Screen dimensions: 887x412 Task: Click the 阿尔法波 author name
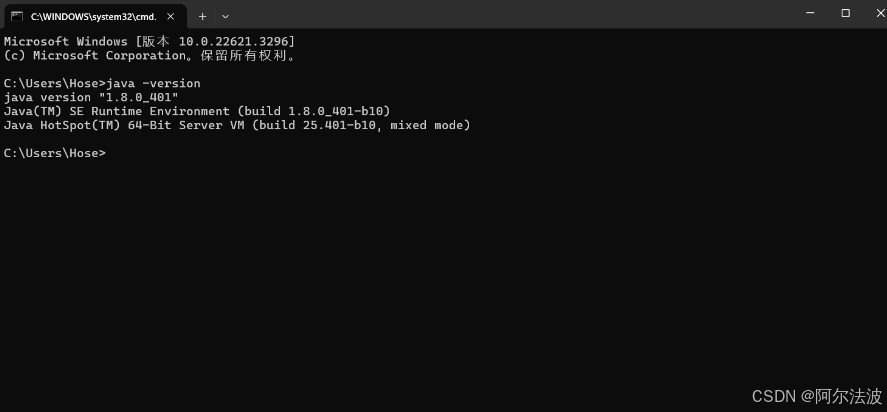pos(848,396)
